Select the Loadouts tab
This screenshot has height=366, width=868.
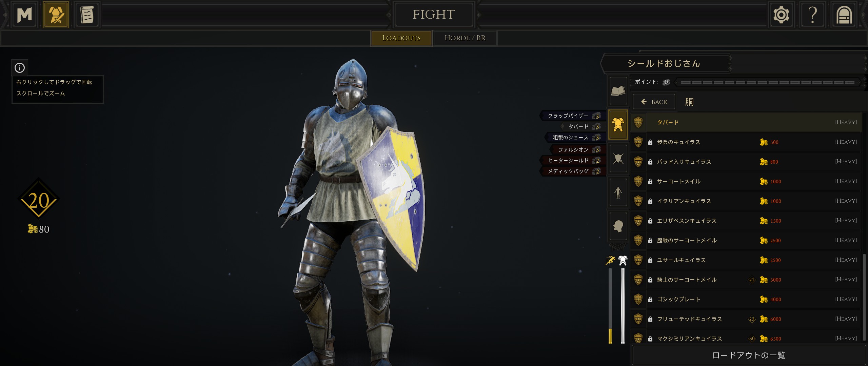[x=401, y=38]
